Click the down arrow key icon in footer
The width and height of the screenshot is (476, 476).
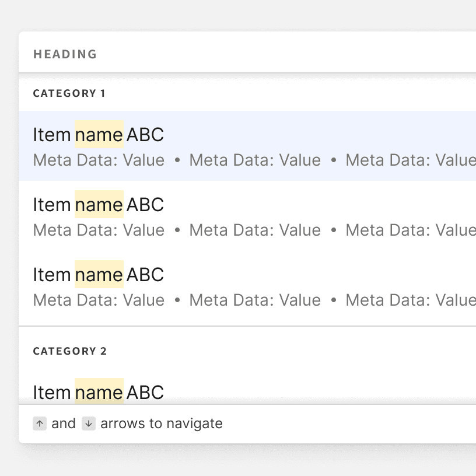click(88, 423)
